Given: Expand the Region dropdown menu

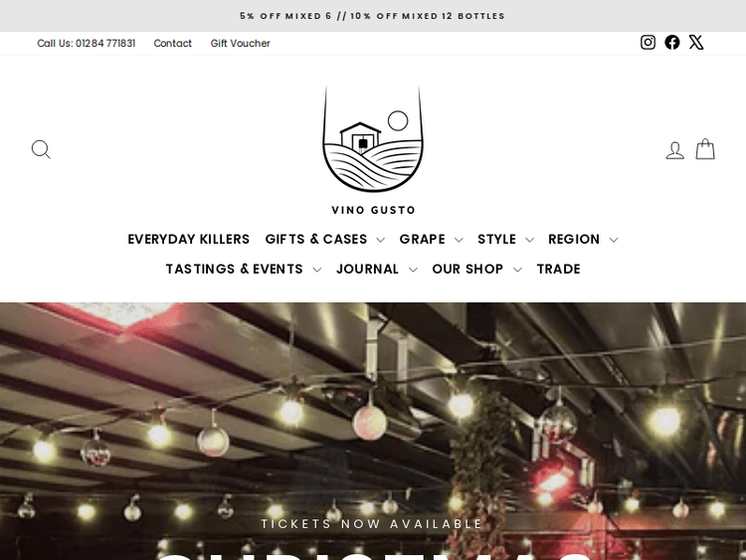Looking at the screenshot, I should click(583, 240).
